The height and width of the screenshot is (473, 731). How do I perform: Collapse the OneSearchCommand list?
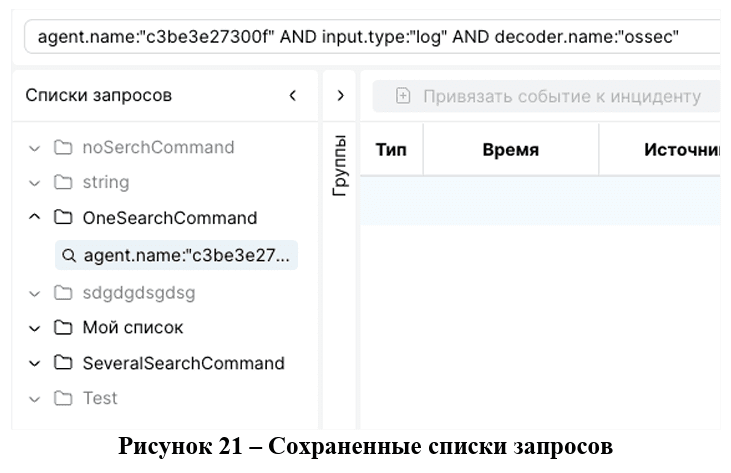pyautogui.click(x=35, y=218)
